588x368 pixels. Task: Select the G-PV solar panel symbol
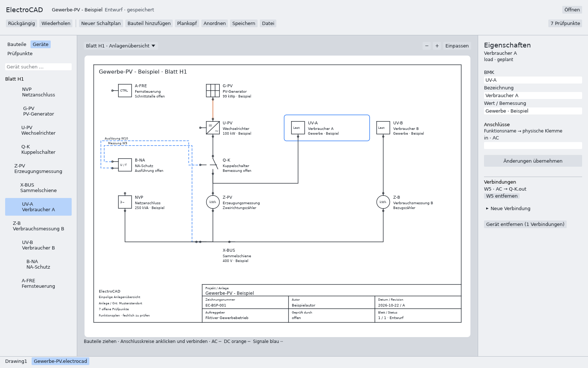point(213,91)
